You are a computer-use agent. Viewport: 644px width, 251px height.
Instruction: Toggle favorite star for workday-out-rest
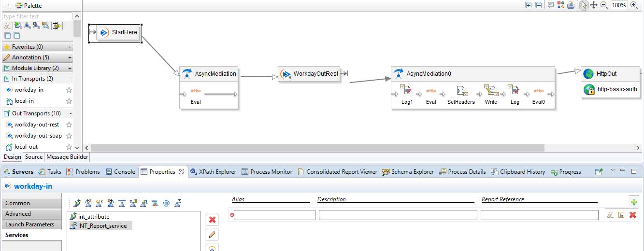click(x=69, y=125)
